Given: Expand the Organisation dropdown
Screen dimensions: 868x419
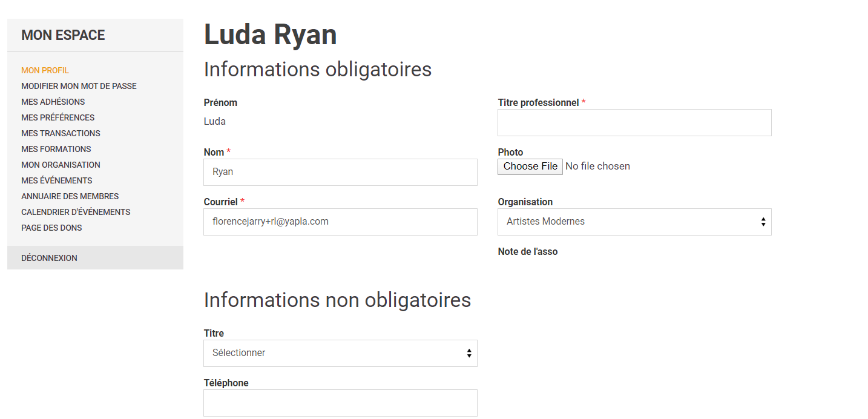Looking at the screenshot, I should [634, 222].
